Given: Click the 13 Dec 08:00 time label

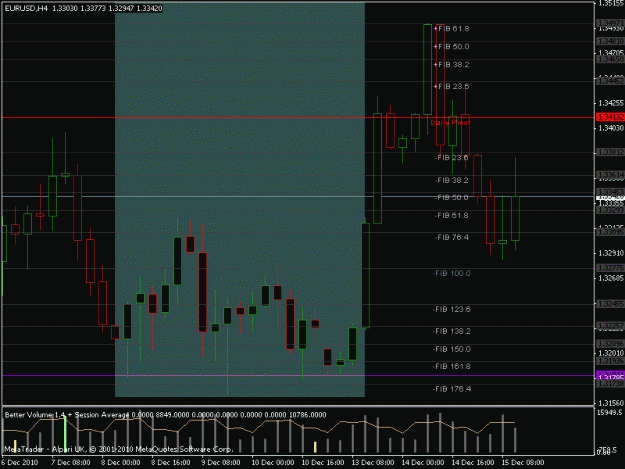Looking at the screenshot, I should point(373,462).
